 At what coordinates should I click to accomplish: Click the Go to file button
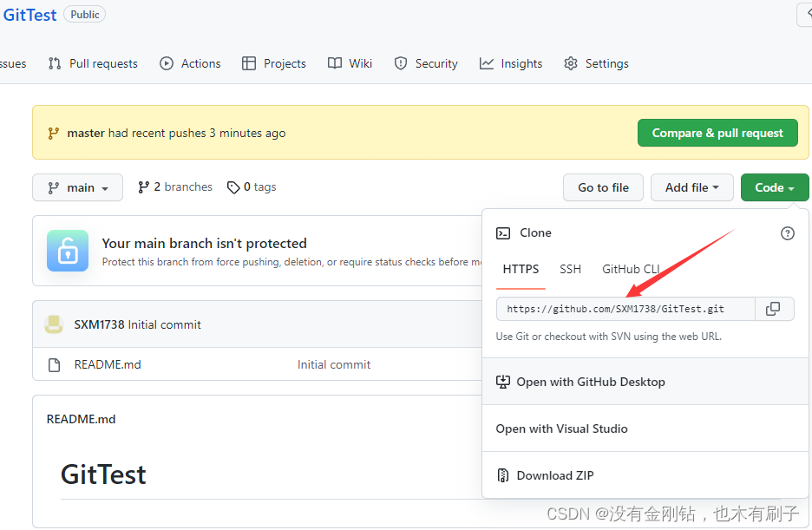[x=603, y=187]
